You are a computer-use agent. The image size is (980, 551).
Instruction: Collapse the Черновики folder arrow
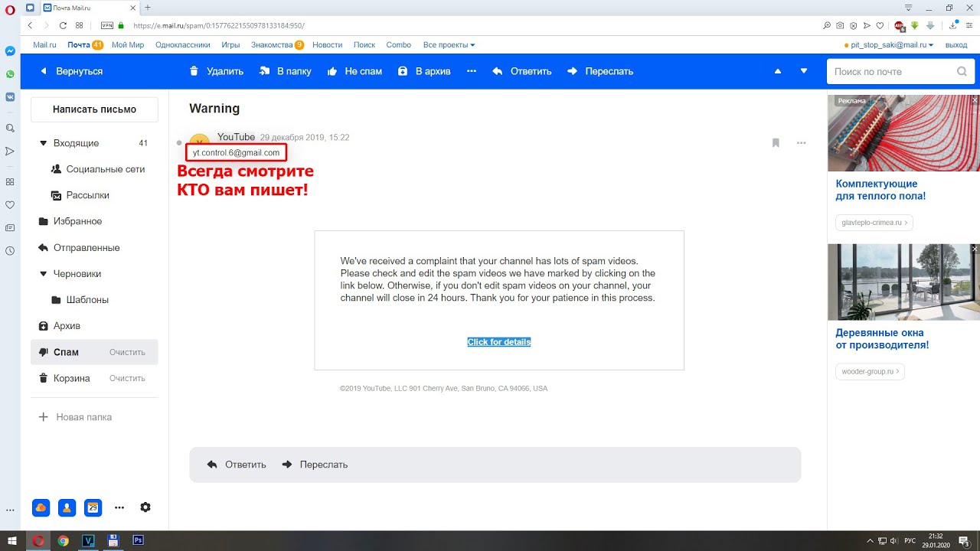pyautogui.click(x=44, y=273)
